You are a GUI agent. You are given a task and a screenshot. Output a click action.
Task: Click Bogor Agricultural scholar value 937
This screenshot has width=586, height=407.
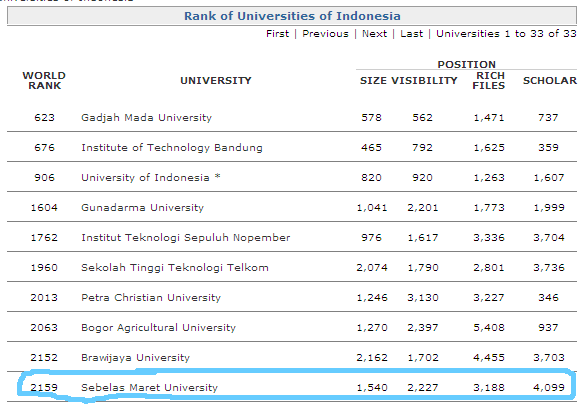pos(548,328)
